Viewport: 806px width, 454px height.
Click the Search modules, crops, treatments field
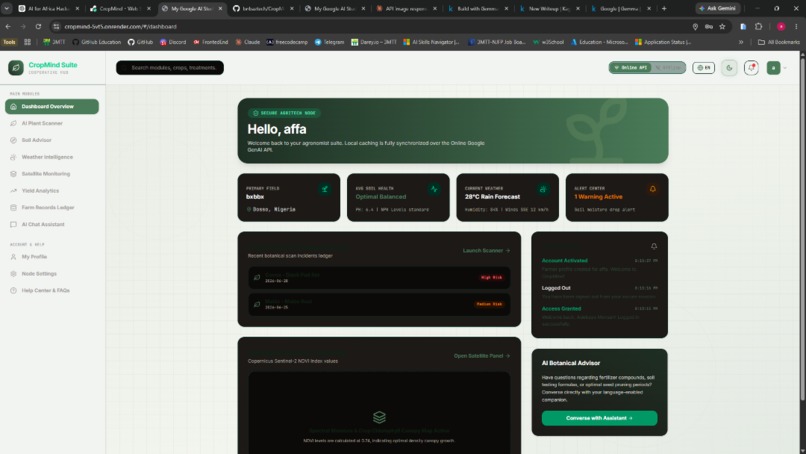click(x=170, y=67)
